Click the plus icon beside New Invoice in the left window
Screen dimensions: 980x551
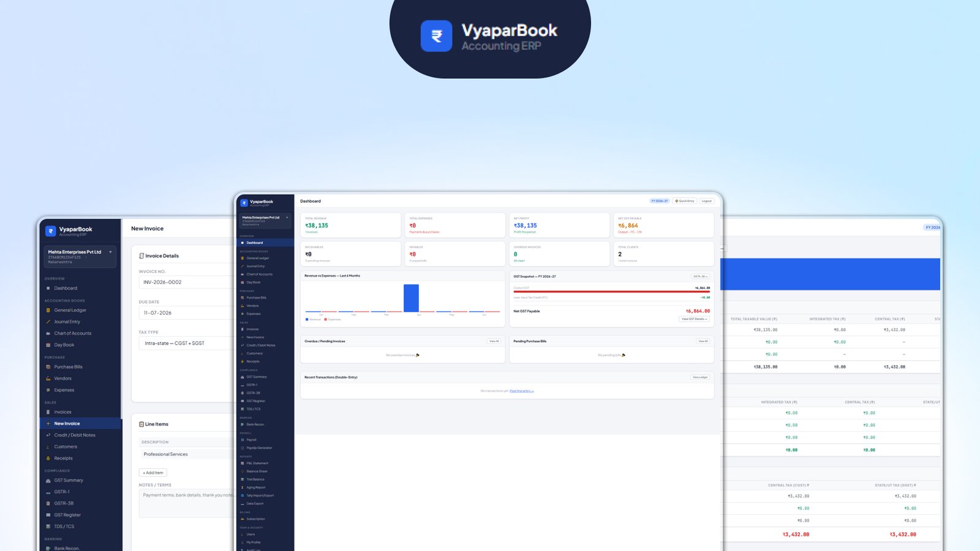[x=48, y=424]
